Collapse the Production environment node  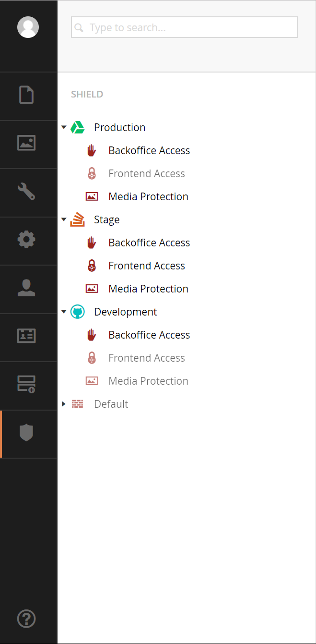pos(64,127)
